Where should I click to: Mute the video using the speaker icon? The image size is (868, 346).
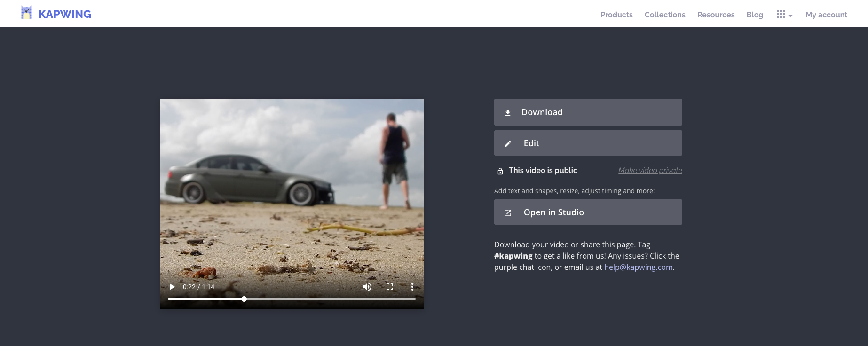[x=367, y=287]
